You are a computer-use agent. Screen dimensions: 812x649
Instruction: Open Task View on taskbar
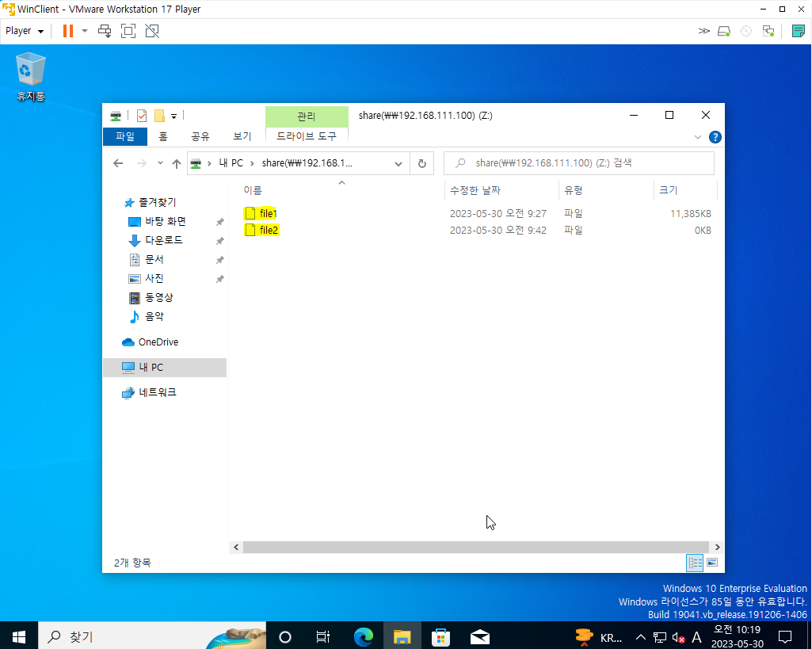pyautogui.click(x=323, y=636)
